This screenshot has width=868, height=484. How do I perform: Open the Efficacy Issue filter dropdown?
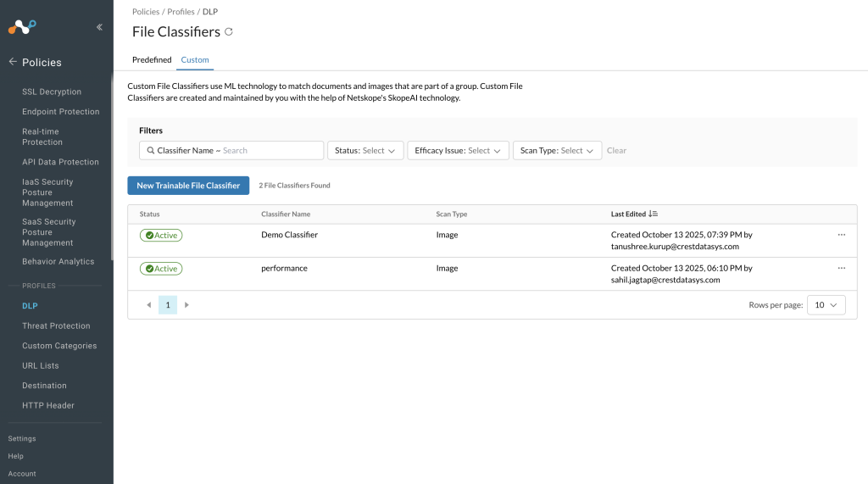(458, 151)
